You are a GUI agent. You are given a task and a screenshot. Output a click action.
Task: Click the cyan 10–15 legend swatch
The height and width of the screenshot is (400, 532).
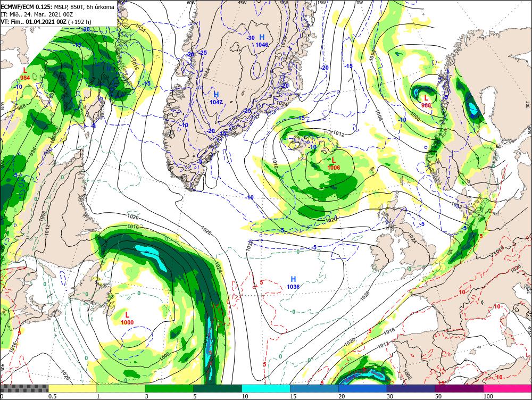[x=266, y=388]
